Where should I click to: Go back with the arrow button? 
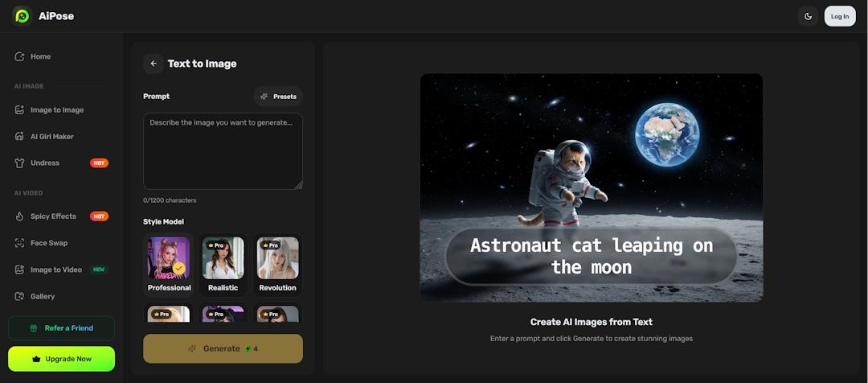click(154, 64)
